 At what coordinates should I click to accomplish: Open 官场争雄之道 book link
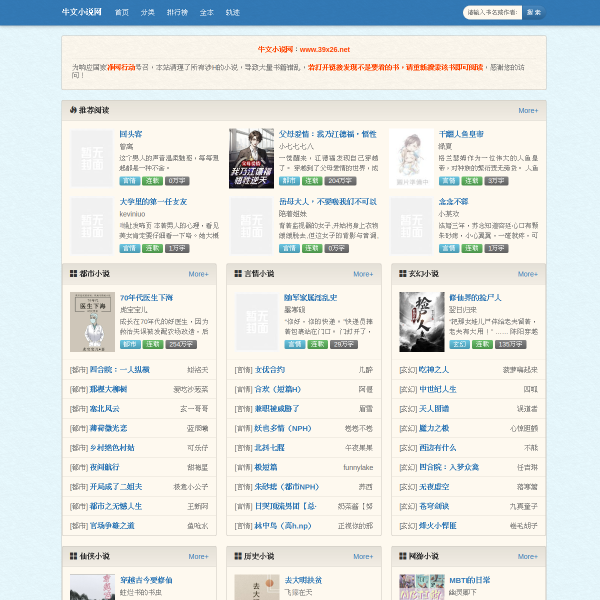[112, 525]
